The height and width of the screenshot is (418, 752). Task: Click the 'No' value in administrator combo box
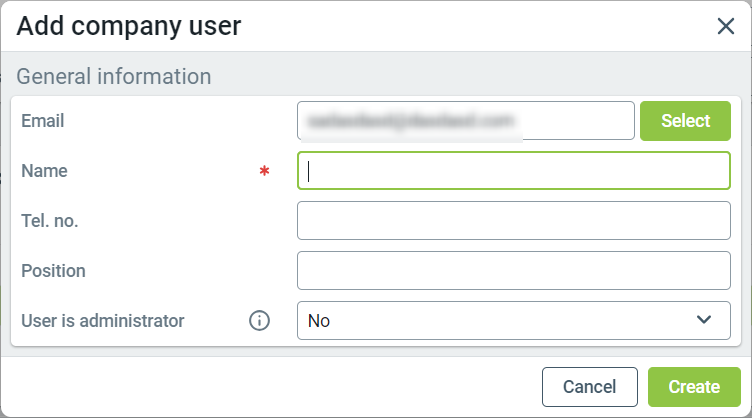(x=320, y=321)
